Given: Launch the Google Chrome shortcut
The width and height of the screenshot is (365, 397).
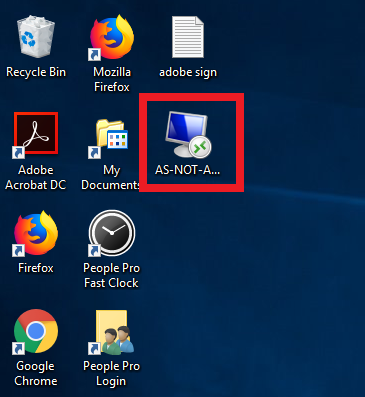Looking at the screenshot, I should point(36,331).
